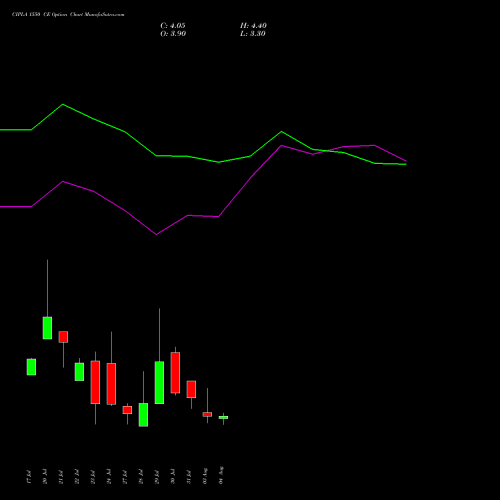Click the red candle above 24 Jul
Viewport: 500px width, 500px height.
[x=111, y=384]
